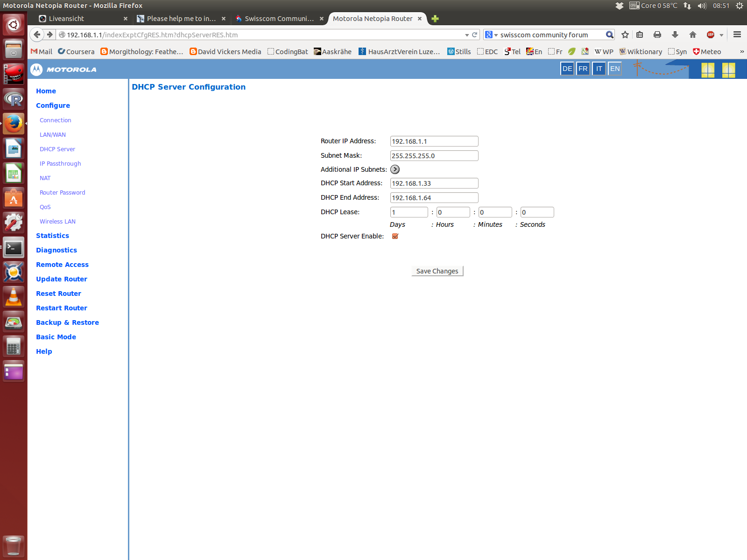Viewport: 747px width, 560px height.
Task: Open the URL bar history dropdown
Action: (x=466, y=35)
